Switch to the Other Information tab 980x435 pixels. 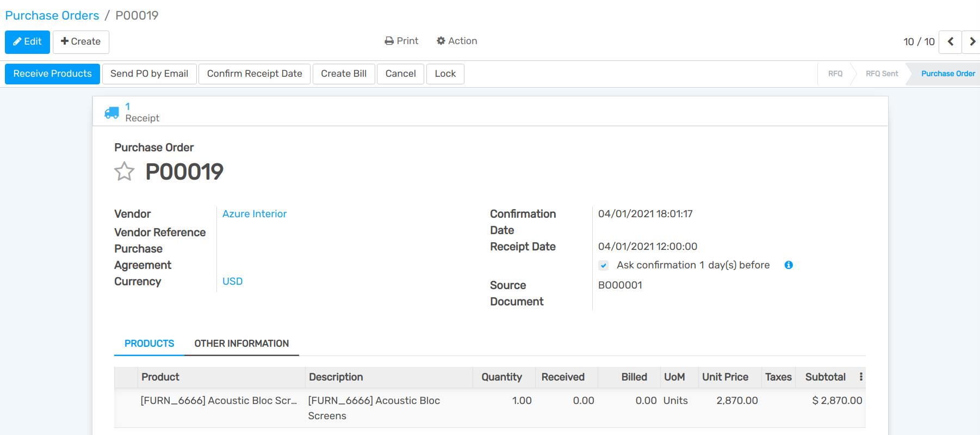pyautogui.click(x=241, y=344)
